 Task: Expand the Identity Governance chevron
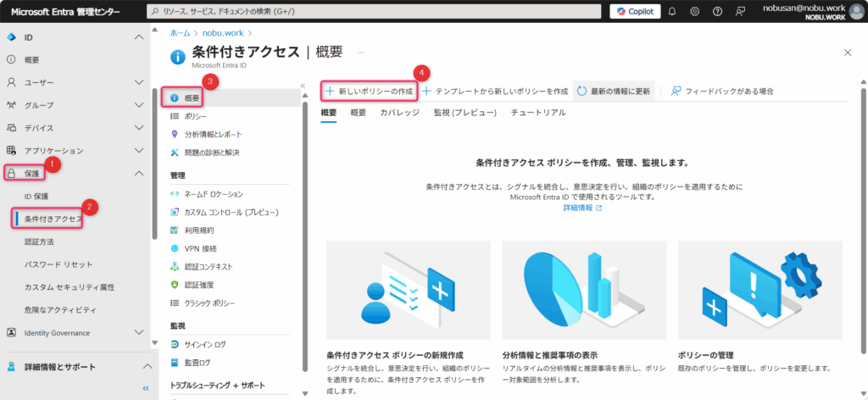point(140,332)
